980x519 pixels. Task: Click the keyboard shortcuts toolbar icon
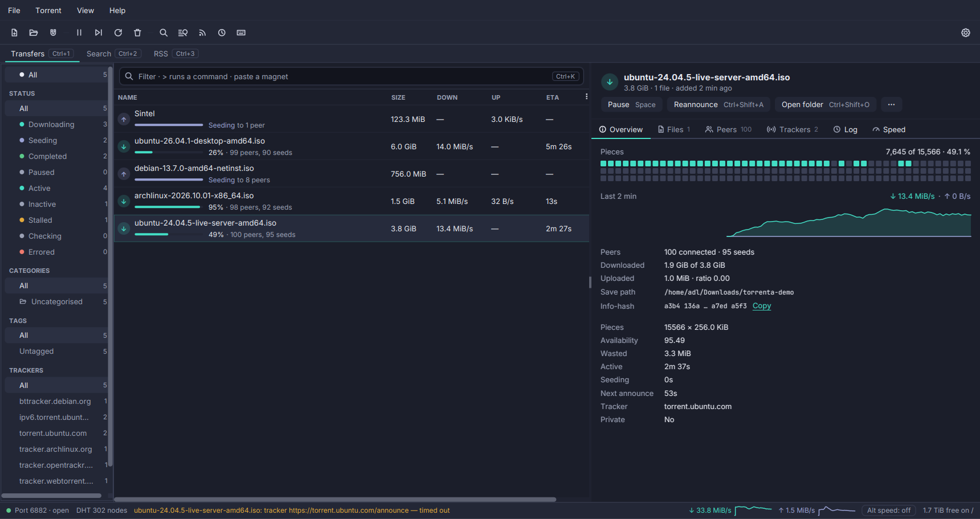tap(241, 32)
